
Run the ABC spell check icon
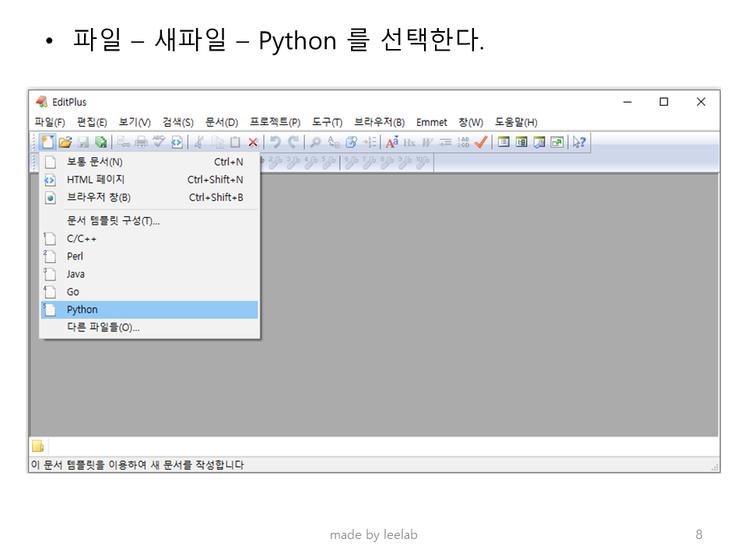pos(159,142)
